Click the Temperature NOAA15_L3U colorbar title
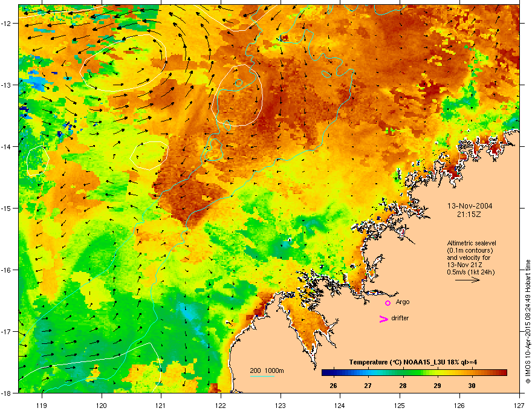This screenshot has height=411, width=532. [413, 362]
